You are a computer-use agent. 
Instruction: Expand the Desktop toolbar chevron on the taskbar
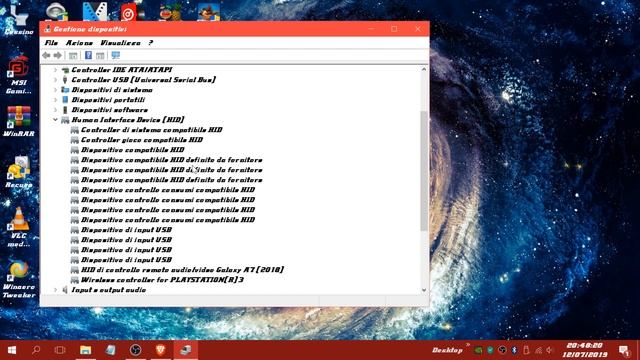[468, 345]
